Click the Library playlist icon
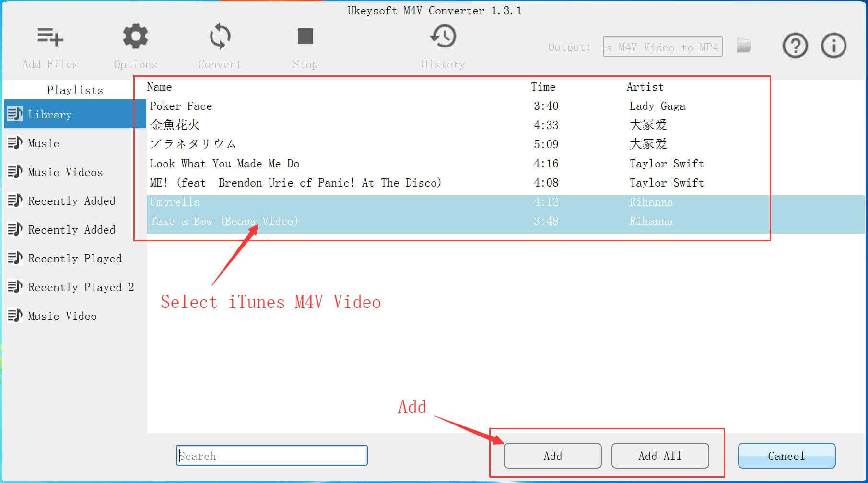The image size is (868, 483). 15,114
